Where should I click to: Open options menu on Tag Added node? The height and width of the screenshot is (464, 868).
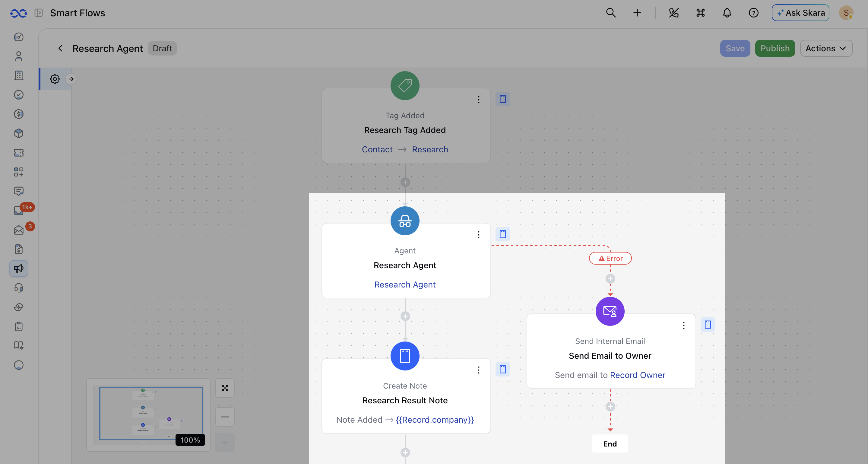coord(478,100)
